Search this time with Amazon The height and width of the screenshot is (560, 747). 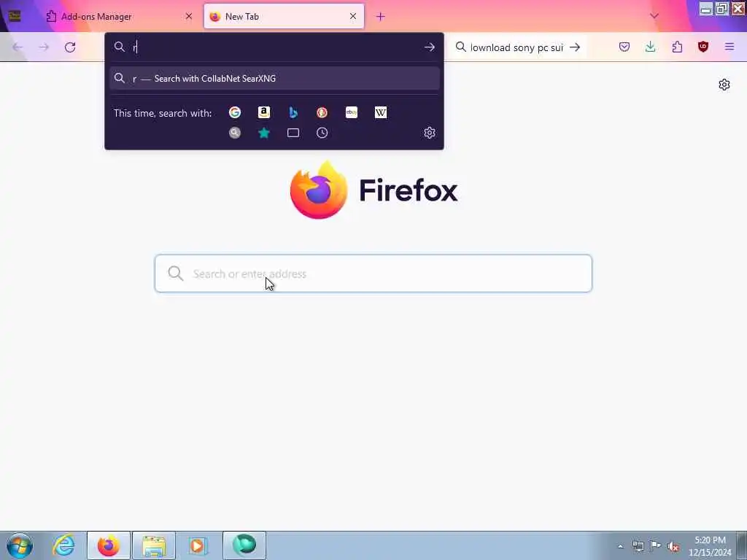pyautogui.click(x=264, y=112)
